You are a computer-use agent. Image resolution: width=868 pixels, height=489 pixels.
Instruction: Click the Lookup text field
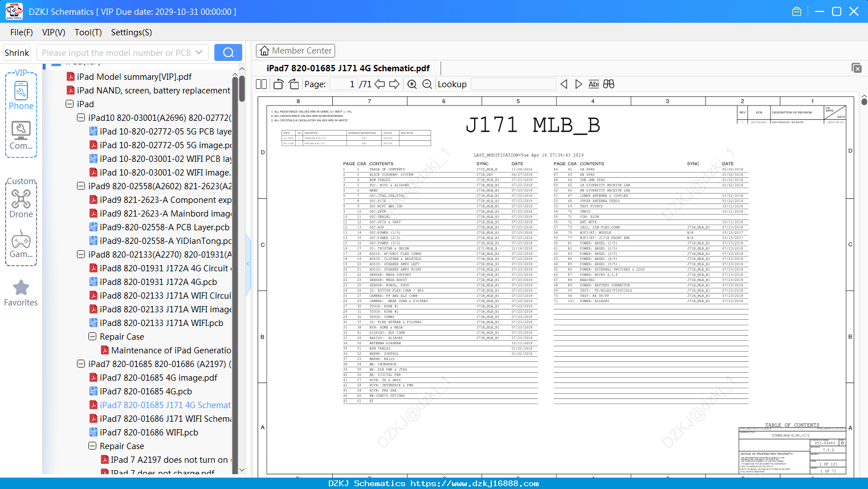[514, 84]
